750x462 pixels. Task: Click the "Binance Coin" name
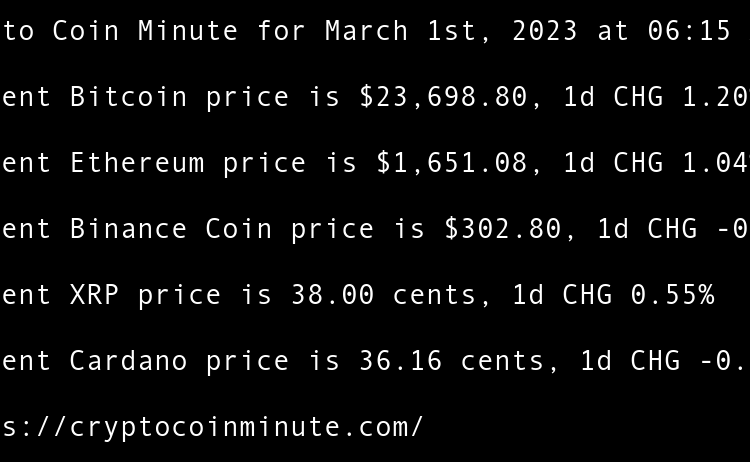171,229
